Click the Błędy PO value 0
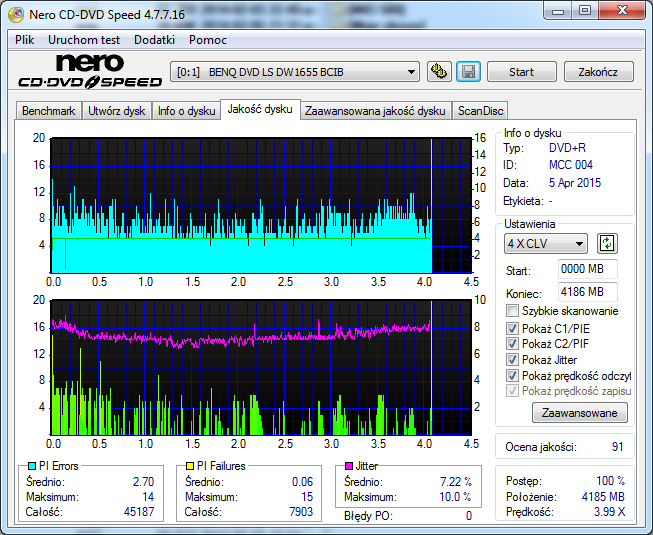This screenshot has height=535, width=653. 469,516
